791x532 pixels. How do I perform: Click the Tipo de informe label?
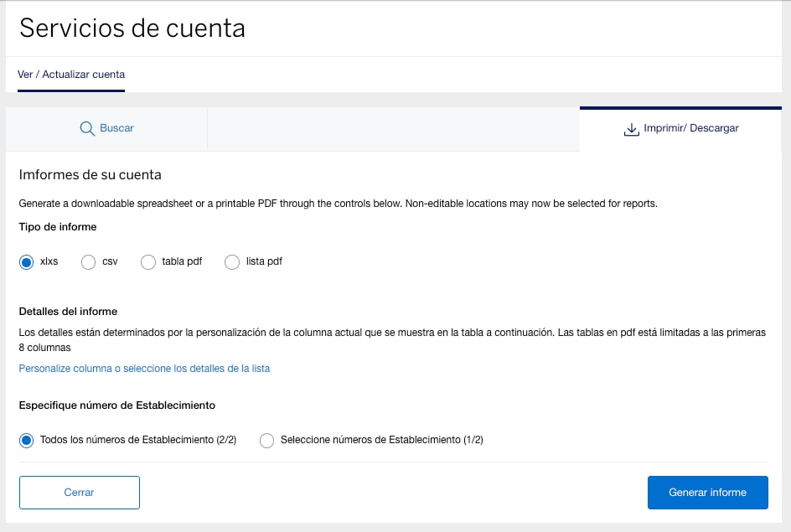point(58,226)
